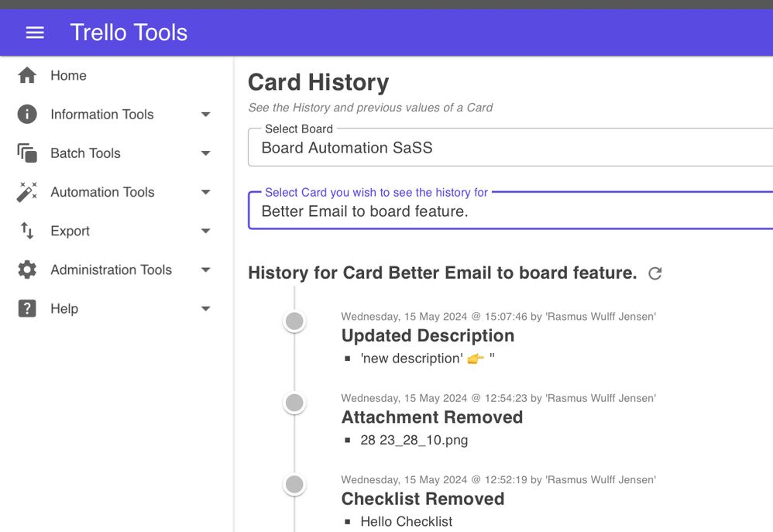Expand the Help arrow
The width and height of the screenshot is (773, 532).
coord(206,309)
